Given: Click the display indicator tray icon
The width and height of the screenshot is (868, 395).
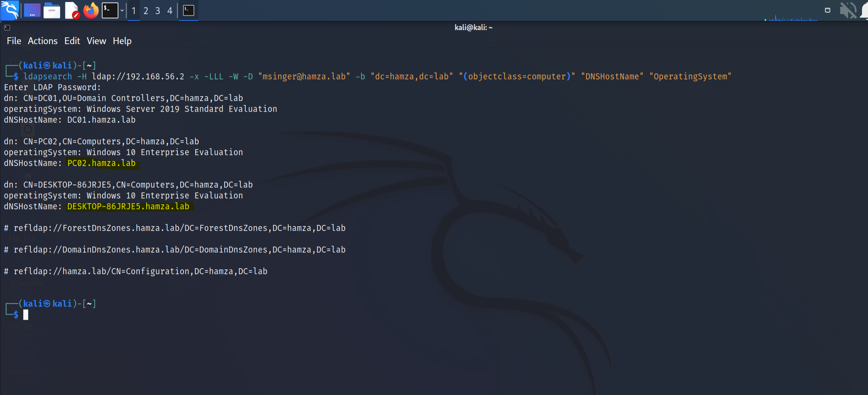Looking at the screenshot, I should 827,10.
